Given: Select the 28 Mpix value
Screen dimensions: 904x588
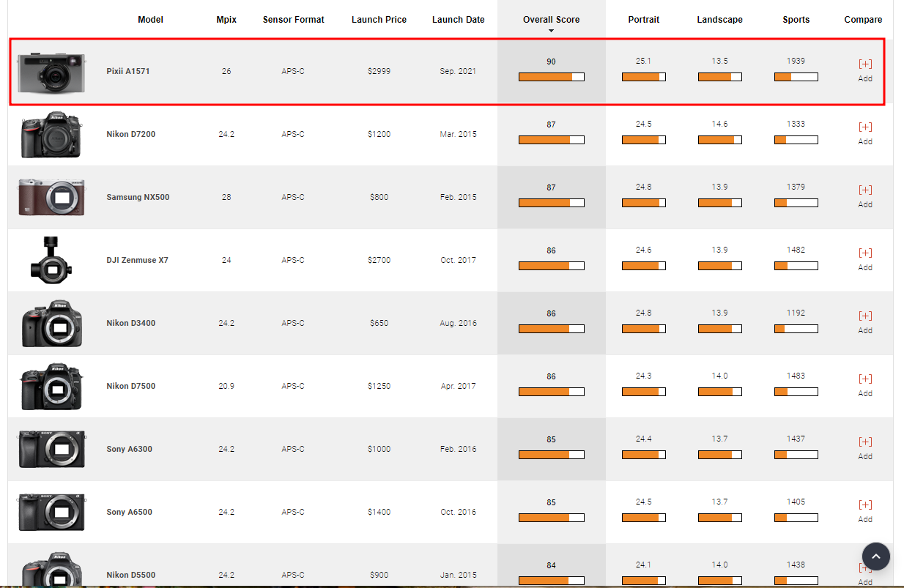Looking at the screenshot, I should (x=226, y=197).
